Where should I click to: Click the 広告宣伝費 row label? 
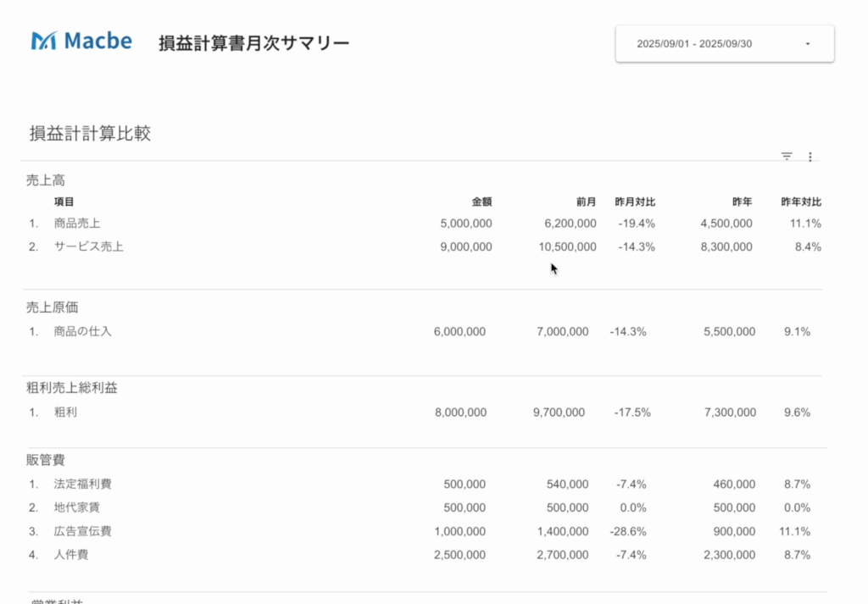click(83, 532)
